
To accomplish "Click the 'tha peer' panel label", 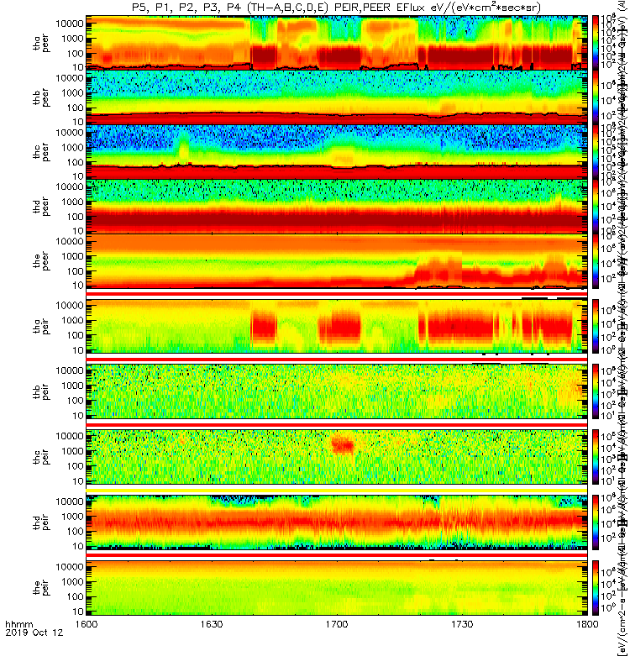I will coord(41,44).
